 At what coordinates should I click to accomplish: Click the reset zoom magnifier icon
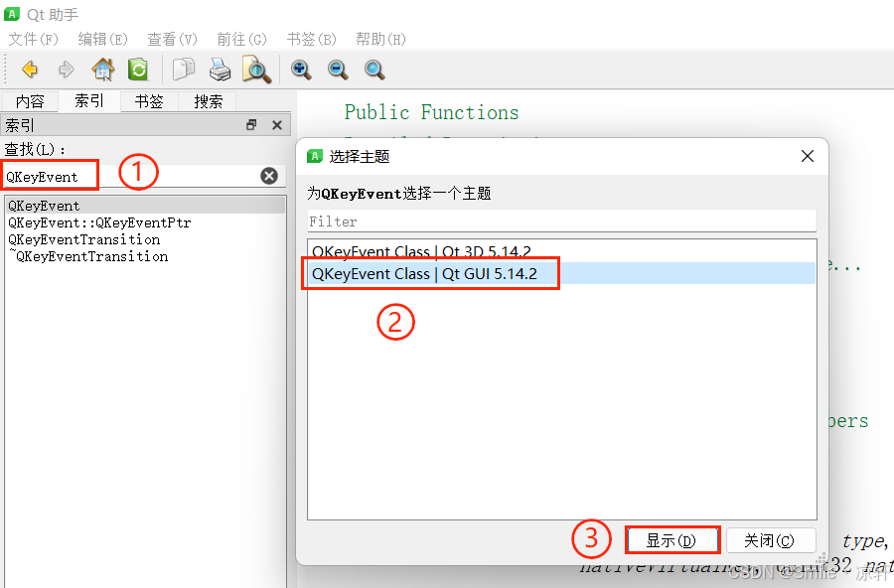(374, 70)
